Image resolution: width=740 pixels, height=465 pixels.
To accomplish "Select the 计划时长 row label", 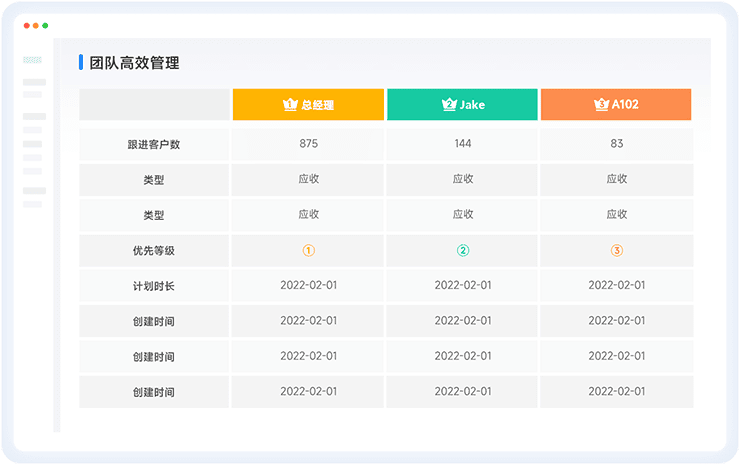I will click(154, 286).
